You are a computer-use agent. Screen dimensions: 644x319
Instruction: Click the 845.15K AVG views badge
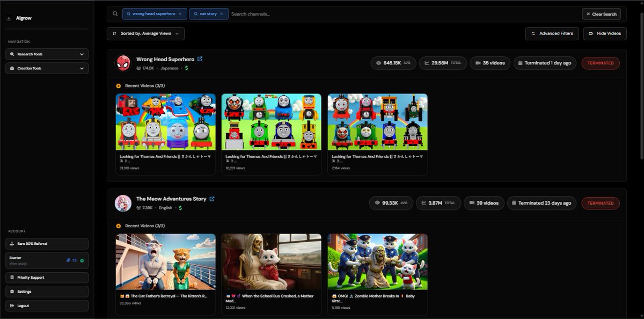click(393, 63)
